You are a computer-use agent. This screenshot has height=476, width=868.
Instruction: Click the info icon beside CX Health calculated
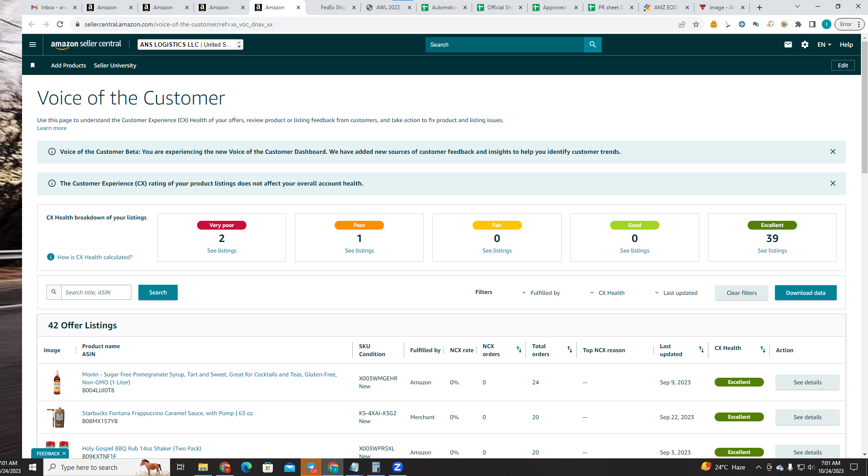pyautogui.click(x=51, y=257)
